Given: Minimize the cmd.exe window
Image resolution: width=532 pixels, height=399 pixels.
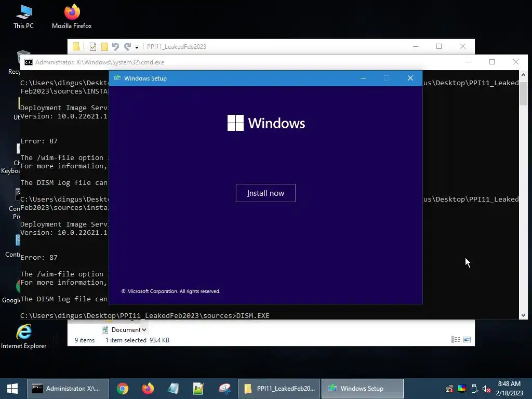Looking at the screenshot, I should coord(469,62).
